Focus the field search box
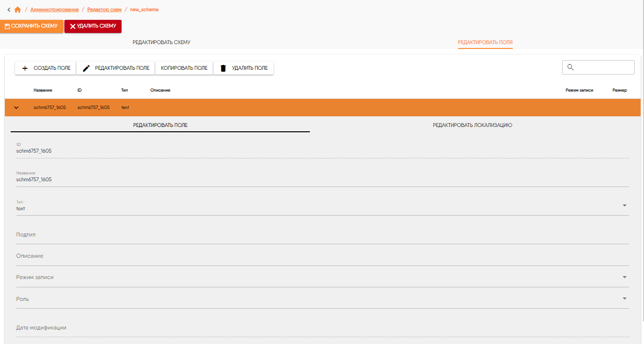Screen dimensions: 644x344 pos(598,67)
